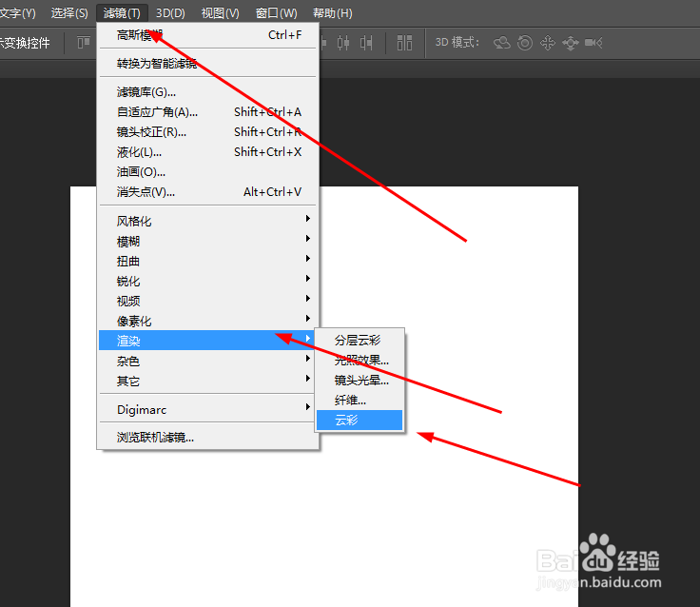Click the Auto-Align Layers icon
Image resolution: width=700 pixels, height=607 pixels.
pos(404,43)
